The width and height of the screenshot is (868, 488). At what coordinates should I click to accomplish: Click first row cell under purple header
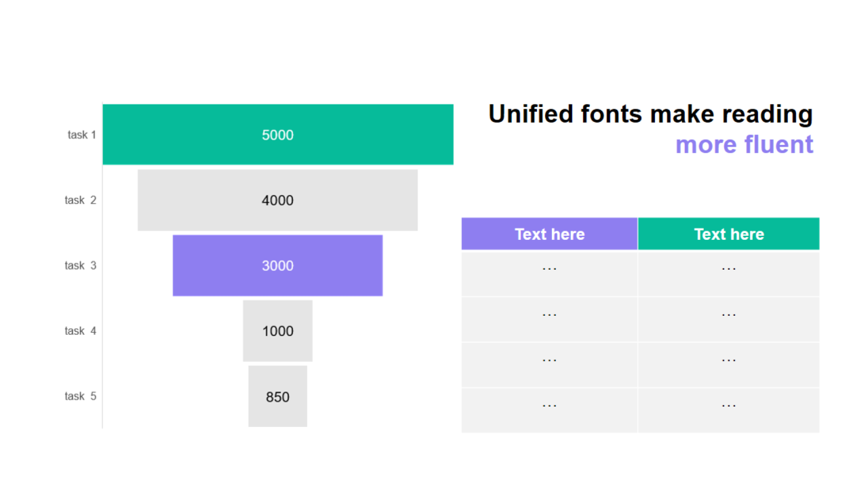549,273
